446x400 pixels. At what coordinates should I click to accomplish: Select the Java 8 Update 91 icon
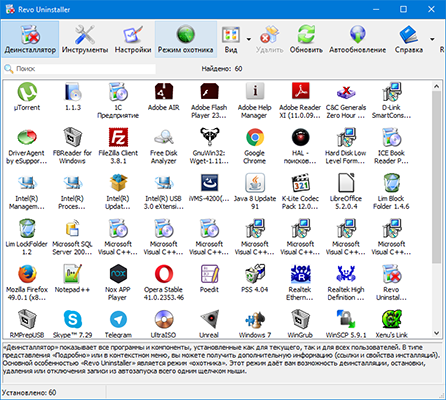click(255, 183)
